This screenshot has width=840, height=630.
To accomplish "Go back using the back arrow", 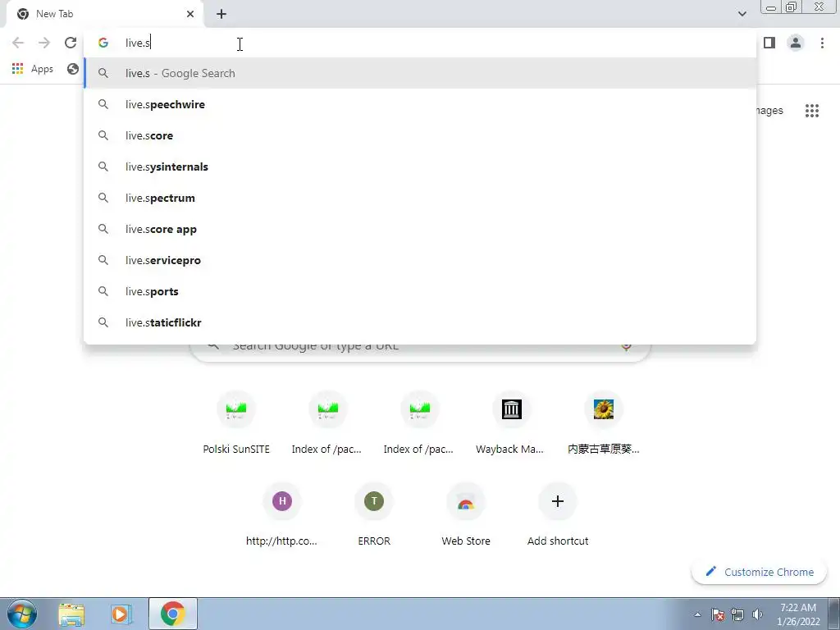I will (x=18, y=43).
